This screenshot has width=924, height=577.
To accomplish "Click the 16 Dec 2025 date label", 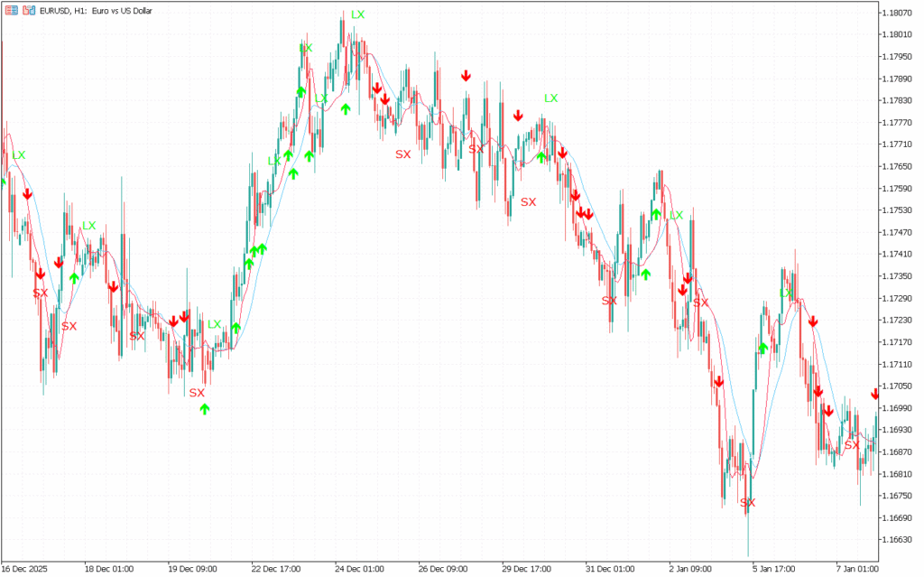I will pyautogui.click(x=25, y=569).
